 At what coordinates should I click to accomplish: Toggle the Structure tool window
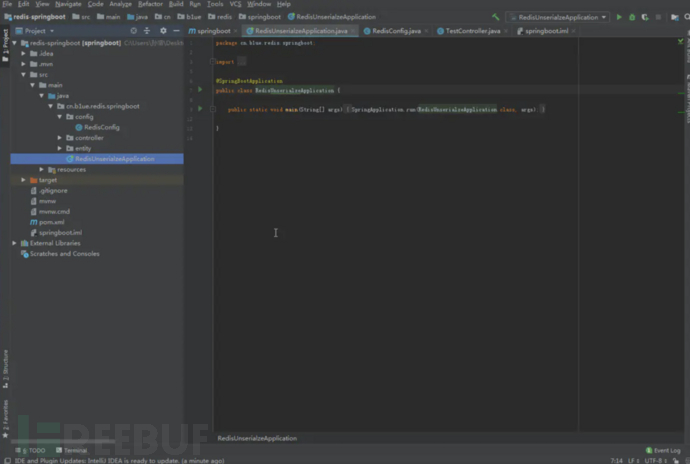[4, 362]
